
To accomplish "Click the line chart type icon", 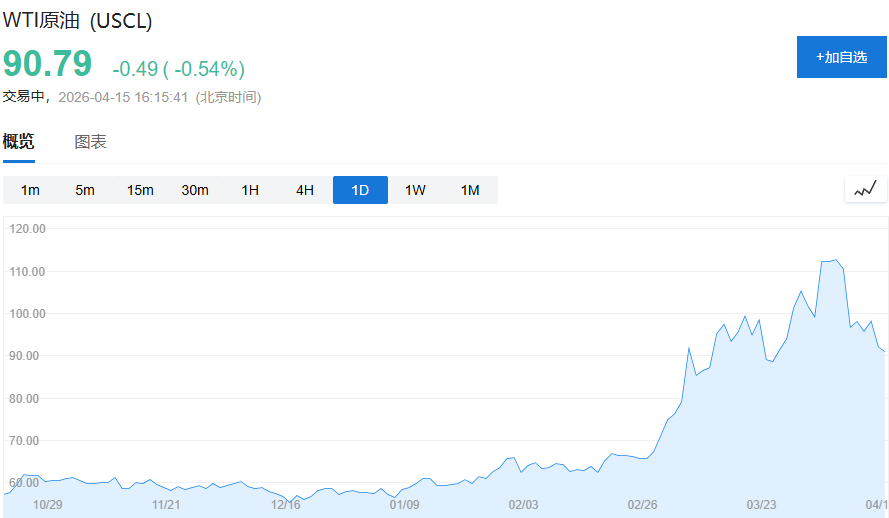I will click(865, 189).
